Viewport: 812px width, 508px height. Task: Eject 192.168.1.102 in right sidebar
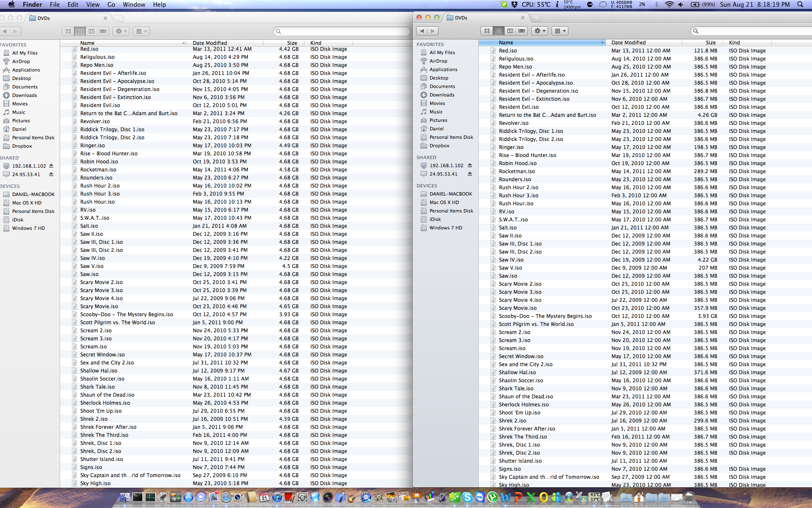469,166
